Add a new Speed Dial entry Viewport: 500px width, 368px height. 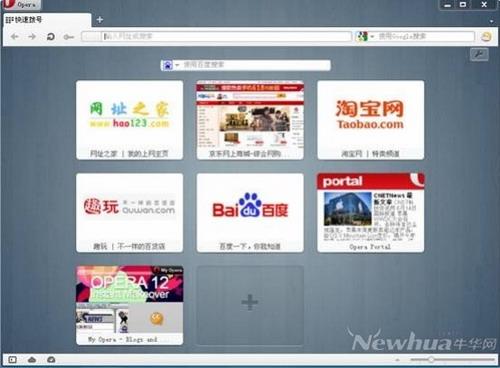coord(250,305)
